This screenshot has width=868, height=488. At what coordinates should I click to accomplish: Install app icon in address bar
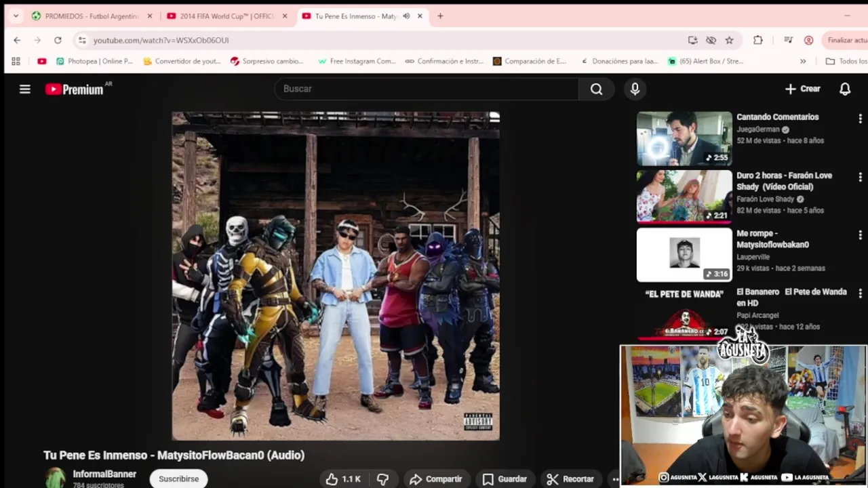(x=692, y=40)
